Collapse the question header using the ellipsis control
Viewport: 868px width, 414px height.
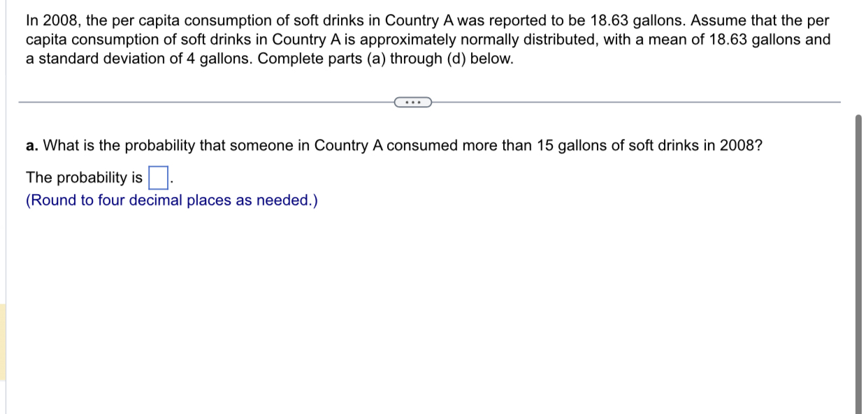point(413,102)
